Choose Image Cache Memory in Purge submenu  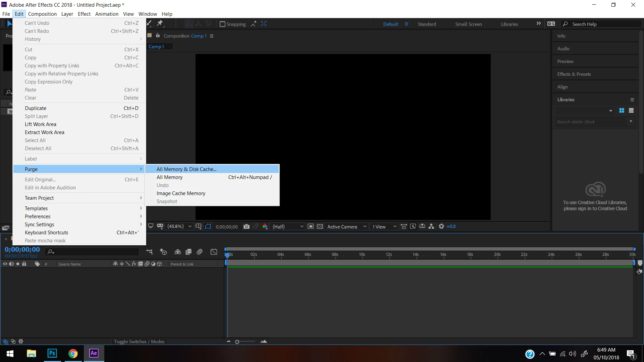coord(181,193)
